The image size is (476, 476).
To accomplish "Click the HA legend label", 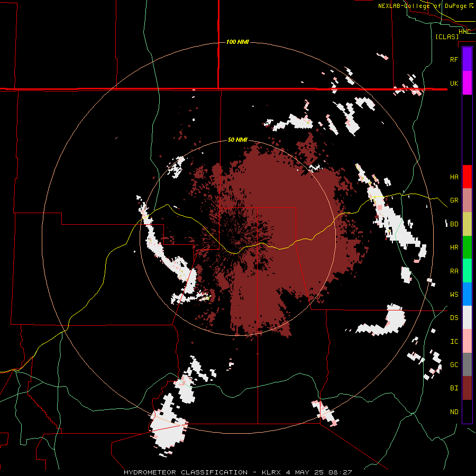I will pos(454,177).
